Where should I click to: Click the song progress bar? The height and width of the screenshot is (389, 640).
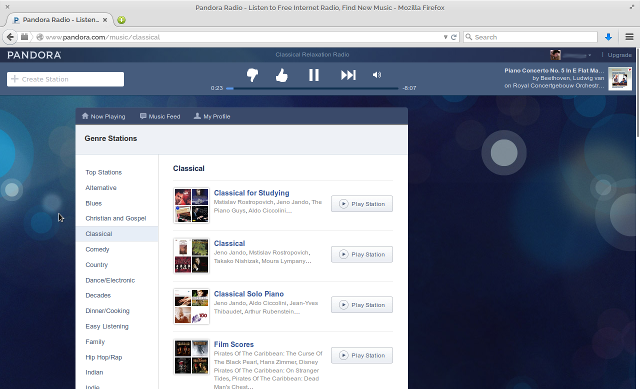point(312,88)
